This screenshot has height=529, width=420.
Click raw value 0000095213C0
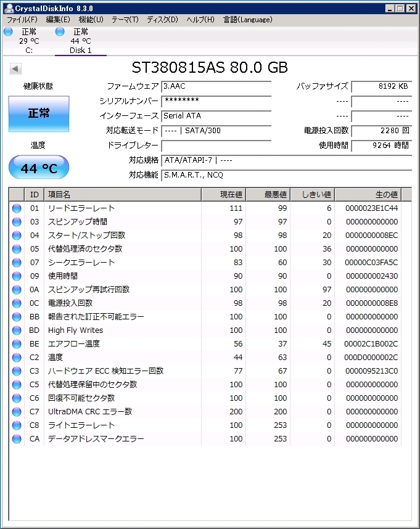pyautogui.click(x=371, y=371)
